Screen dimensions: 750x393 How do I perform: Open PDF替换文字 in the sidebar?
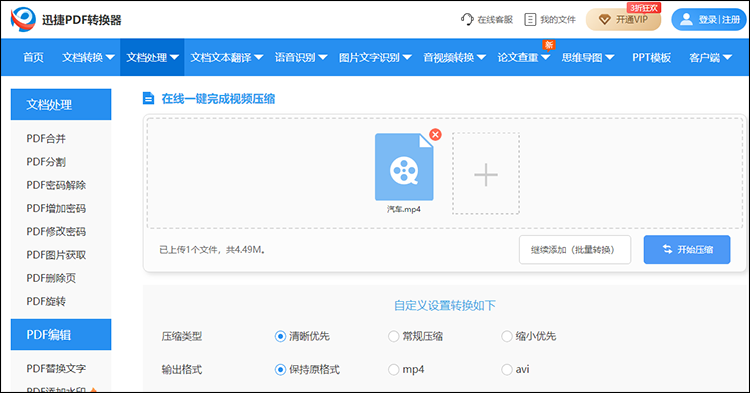pyautogui.click(x=56, y=369)
